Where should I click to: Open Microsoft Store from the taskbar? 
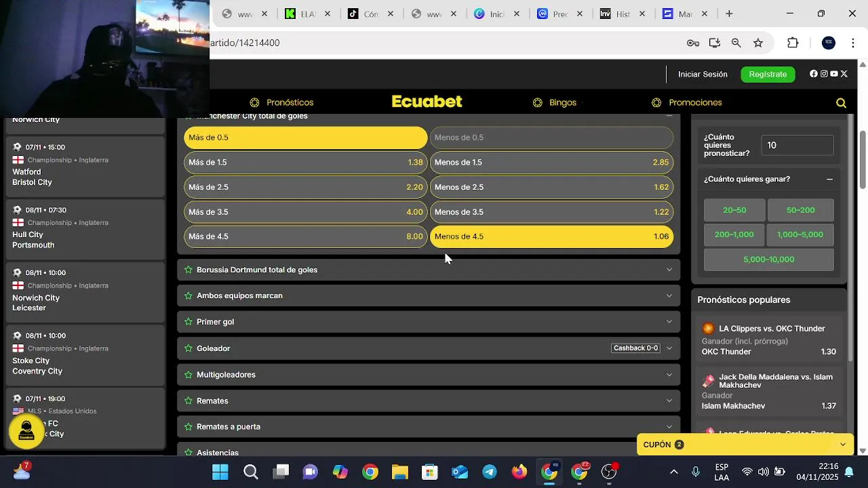tap(430, 472)
